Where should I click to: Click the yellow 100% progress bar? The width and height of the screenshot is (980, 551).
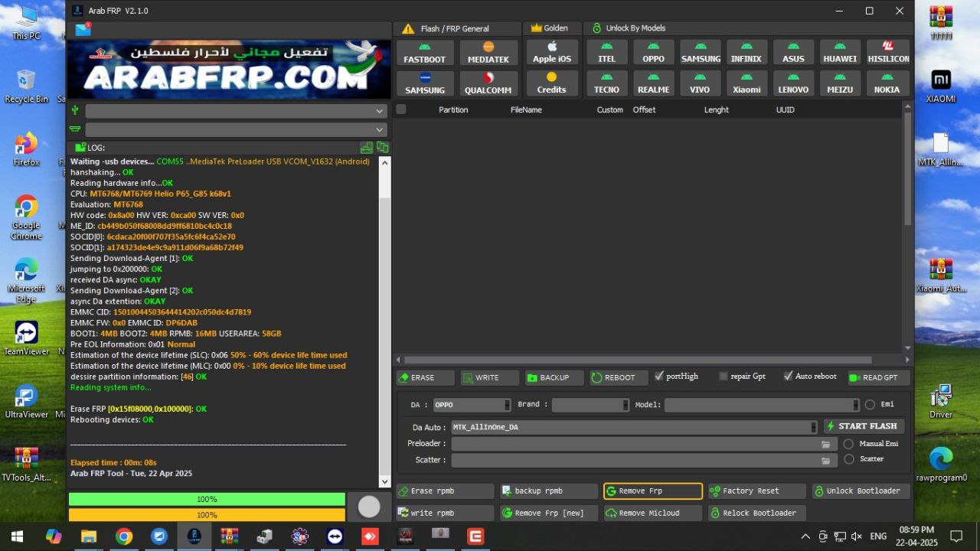click(x=207, y=515)
